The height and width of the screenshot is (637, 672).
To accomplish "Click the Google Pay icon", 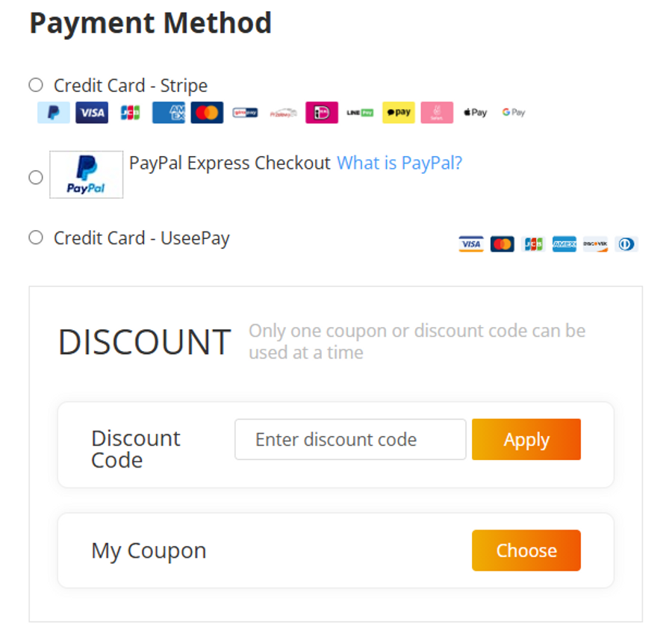I will (514, 113).
